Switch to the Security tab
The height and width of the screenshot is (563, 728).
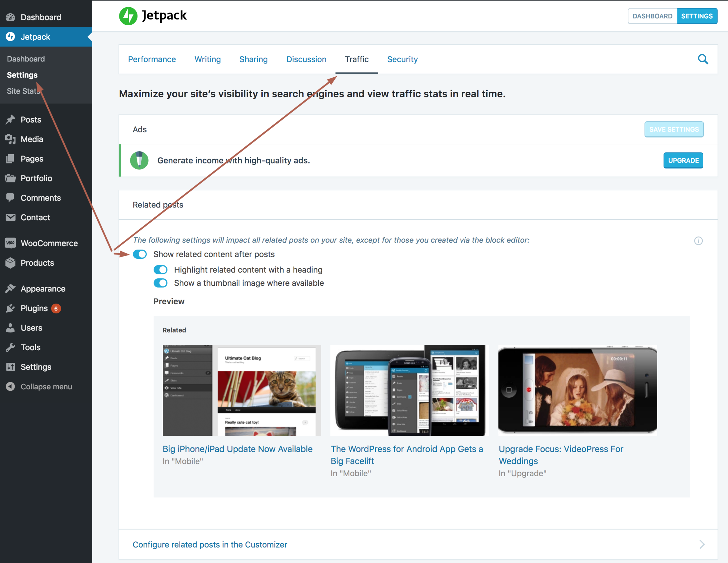pos(402,59)
